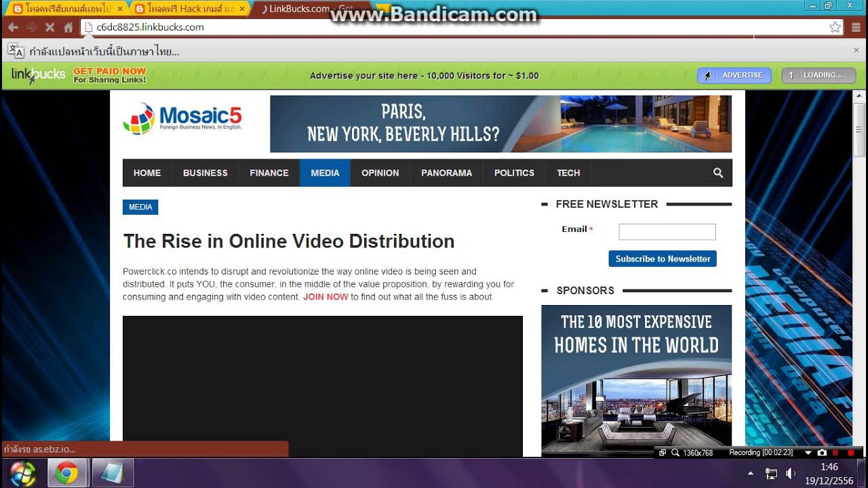Click the Recording [00:02:23] status text
The height and width of the screenshot is (488, 868).
point(761,453)
